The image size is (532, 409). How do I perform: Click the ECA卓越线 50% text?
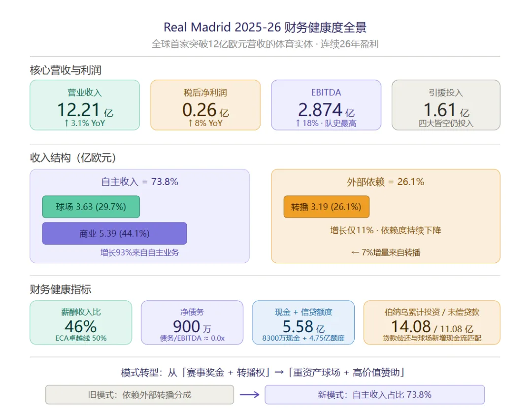tap(81, 338)
